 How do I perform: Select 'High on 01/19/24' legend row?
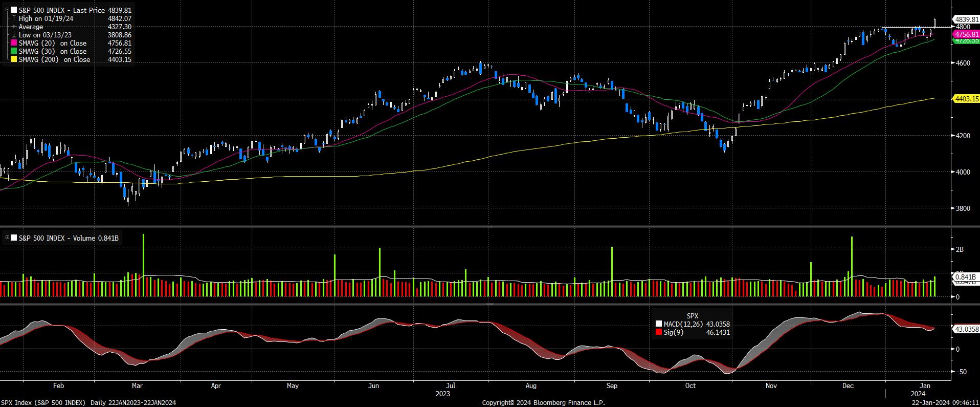coord(71,18)
